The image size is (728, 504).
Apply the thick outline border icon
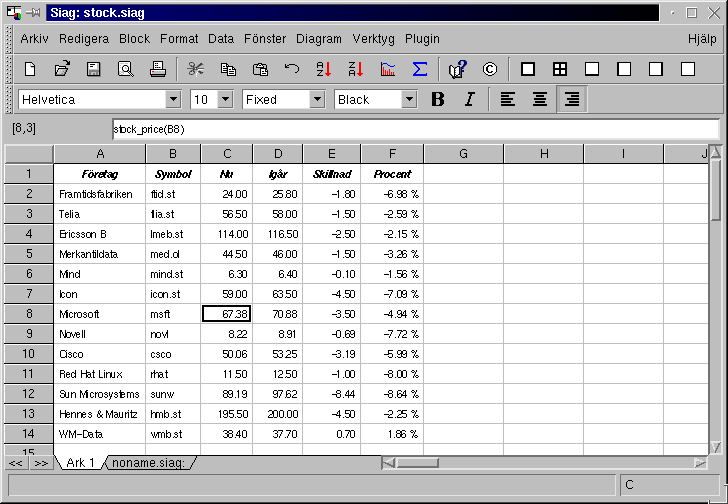coord(527,69)
